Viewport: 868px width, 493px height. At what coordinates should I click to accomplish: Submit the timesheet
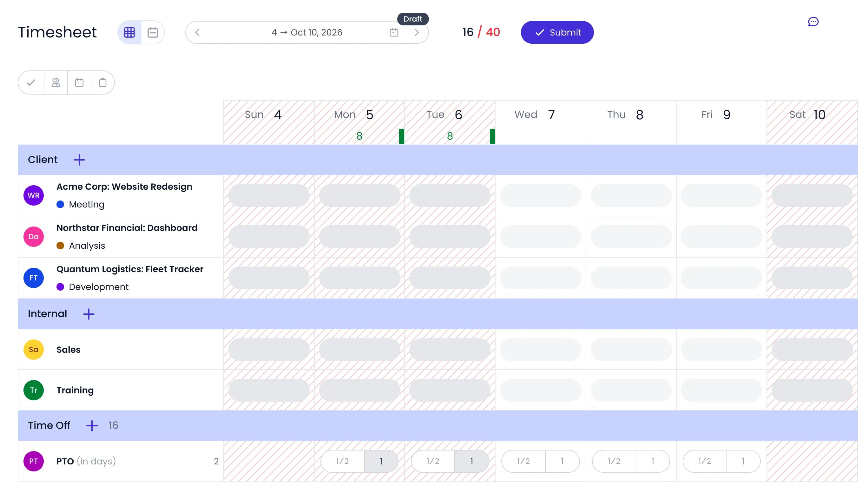557,32
